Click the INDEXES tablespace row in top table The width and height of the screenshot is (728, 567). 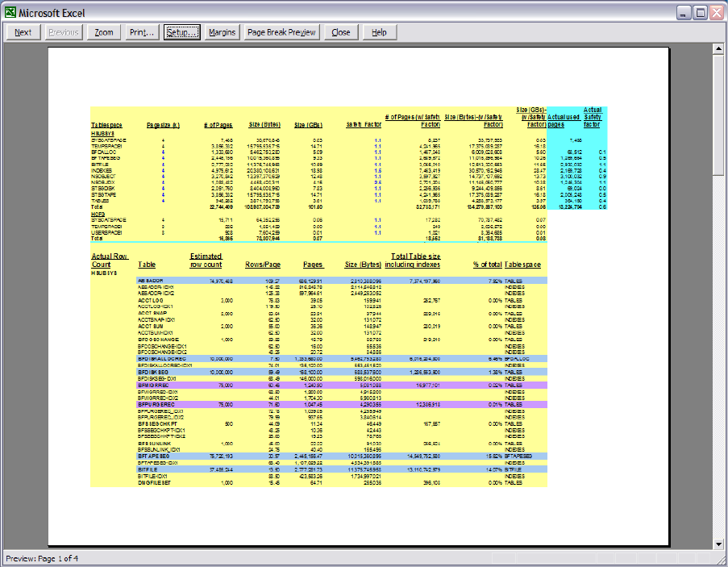[x=102, y=171]
